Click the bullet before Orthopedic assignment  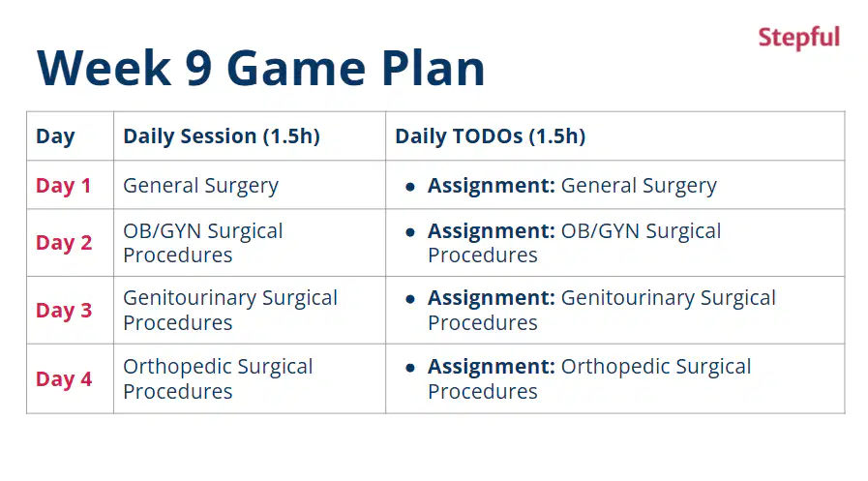(409, 368)
